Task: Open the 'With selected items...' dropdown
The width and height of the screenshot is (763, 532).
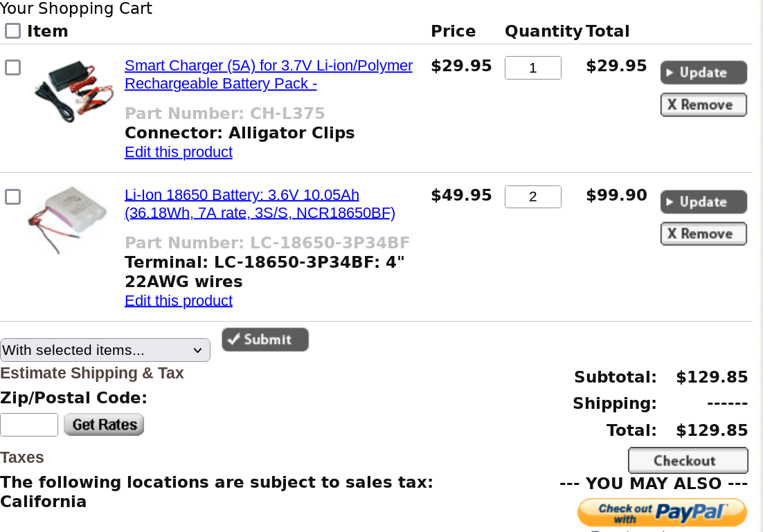Action: (x=105, y=350)
